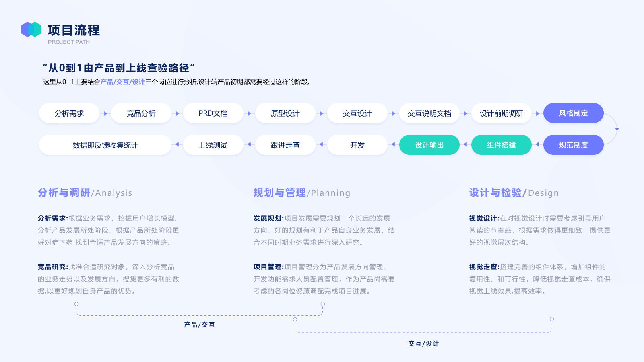The width and height of the screenshot is (644, 362).
Task: Click the PRD文档 step pill
Action: pos(213,113)
